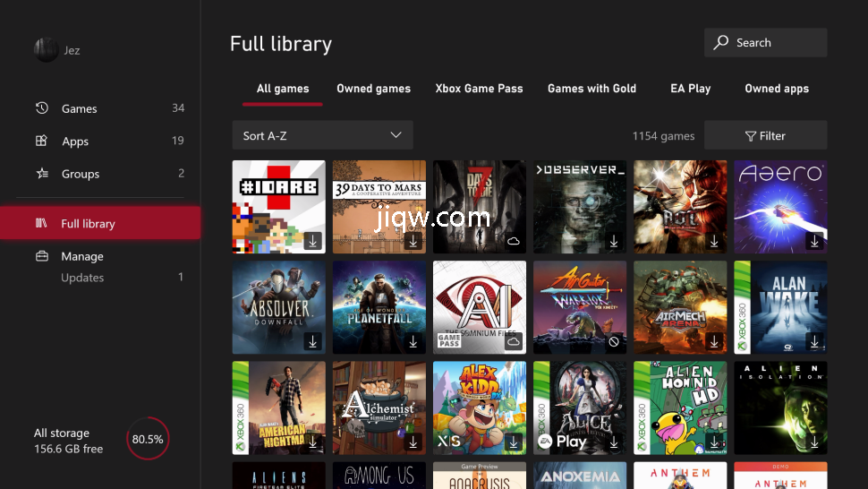Viewport: 868px width, 489px height.
Task: Click the funnel Filter button
Action: [x=765, y=136]
